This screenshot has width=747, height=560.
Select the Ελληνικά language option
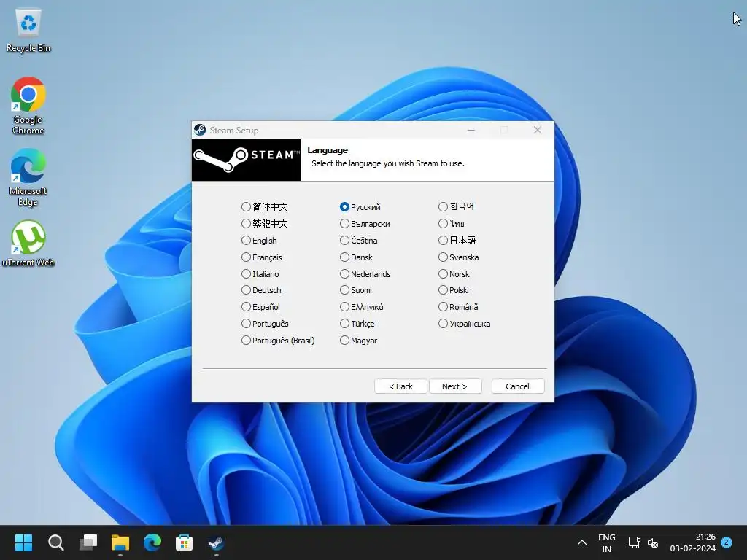tap(362, 307)
